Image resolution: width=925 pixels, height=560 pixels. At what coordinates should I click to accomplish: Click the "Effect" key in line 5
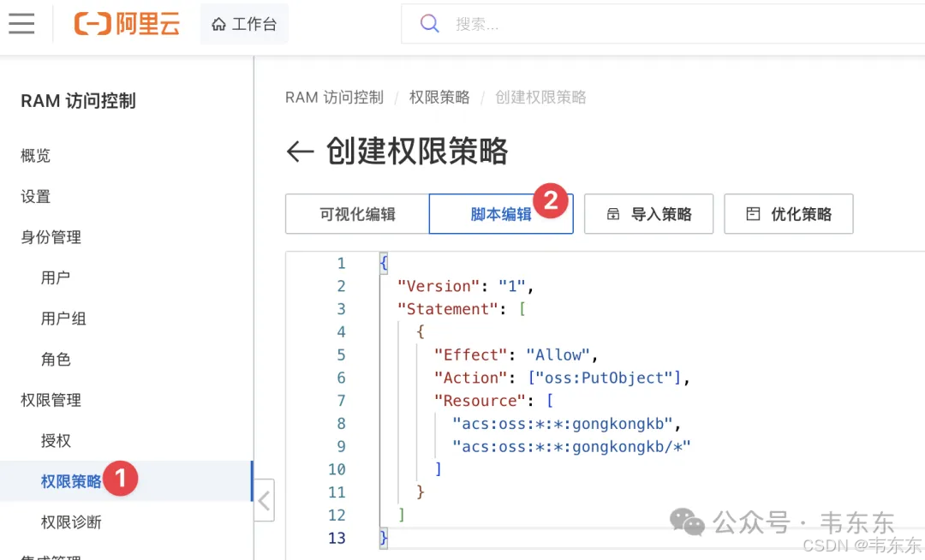pyautogui.click(x=471, y=354)
